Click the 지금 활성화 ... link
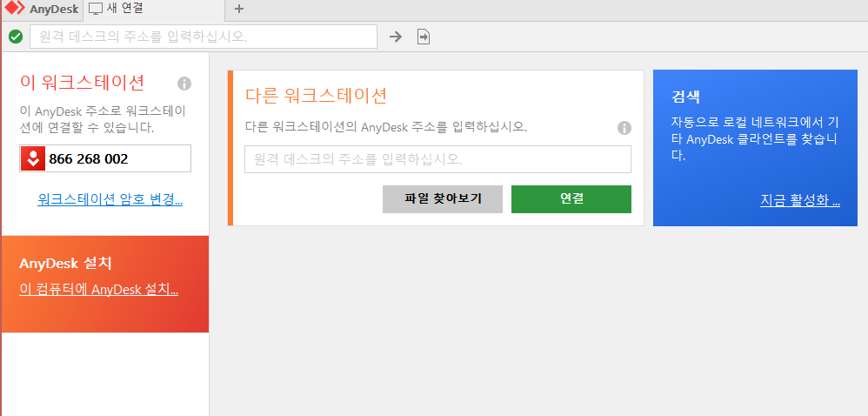868x416 pixels. (800, 200)
